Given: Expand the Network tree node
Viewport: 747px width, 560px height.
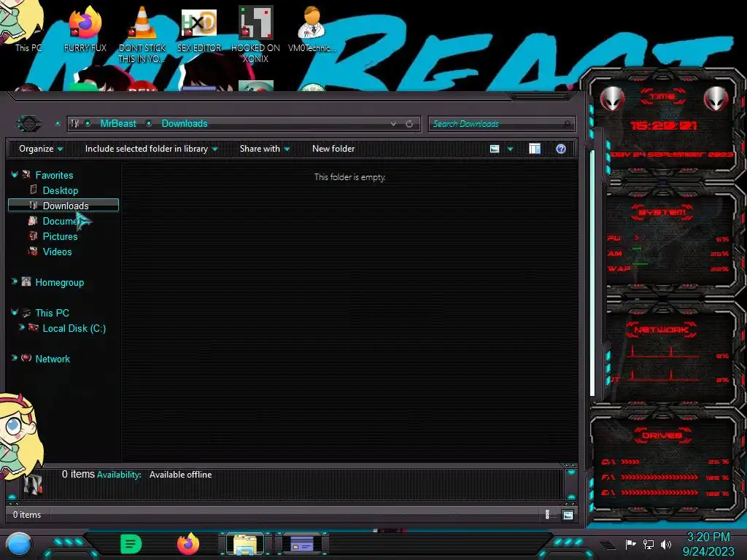Looking at the screenshot, I should pos(15,357).
